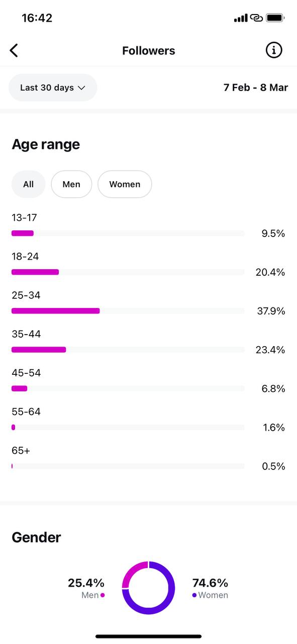Tap the 7 Feb - 8 Mar date range
This screenshot has height=644, width=297.
tap(256, 88)
